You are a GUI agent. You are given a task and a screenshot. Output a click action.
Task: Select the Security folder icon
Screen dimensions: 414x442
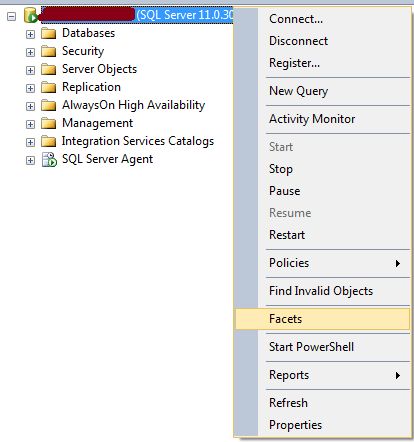(x=49, y=51)
